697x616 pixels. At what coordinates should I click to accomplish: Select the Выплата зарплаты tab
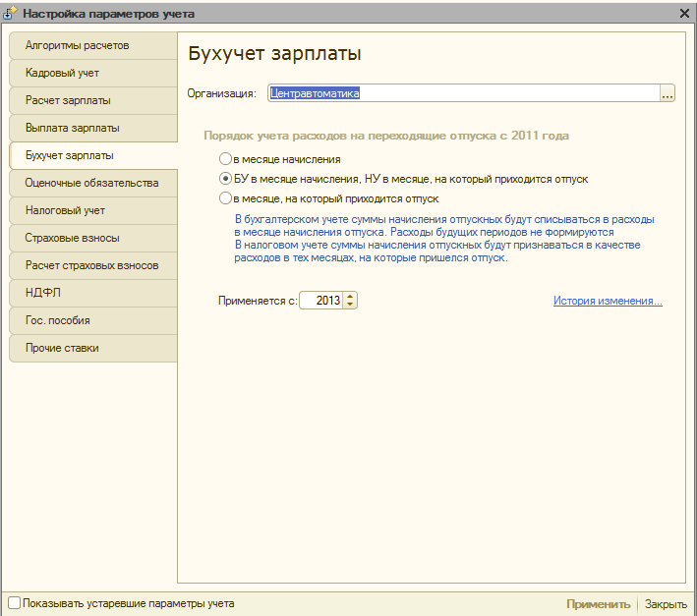[x=91, y=128]
